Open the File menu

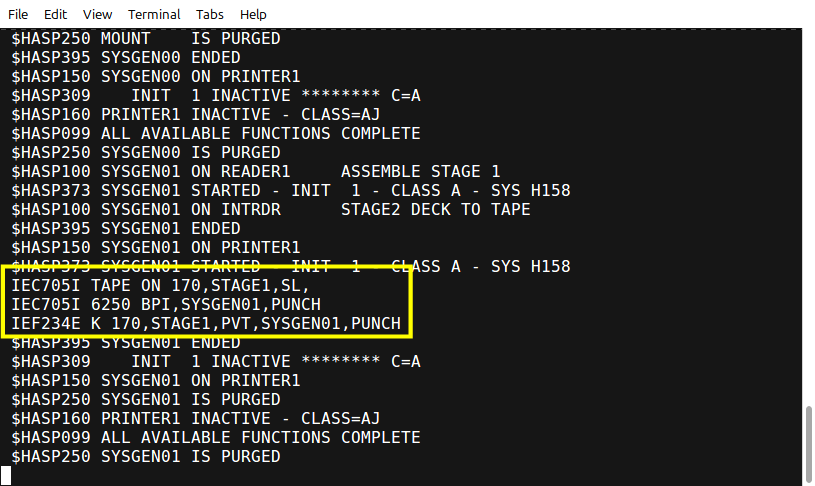click(18, 14)
